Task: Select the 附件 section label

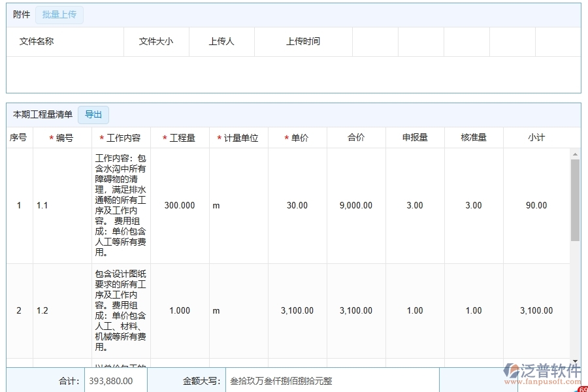Action: (21, 14)
